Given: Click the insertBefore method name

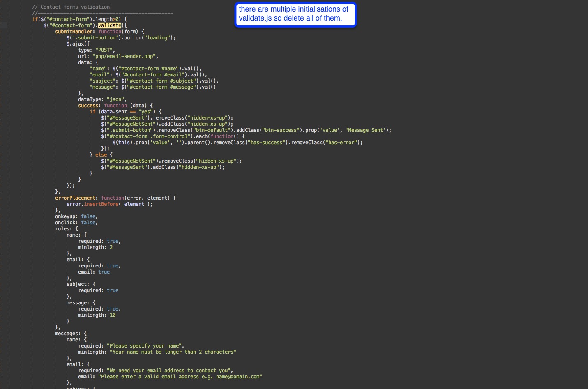Looking at the screenshot, I should pyautogui.click(x=101, y=204).
